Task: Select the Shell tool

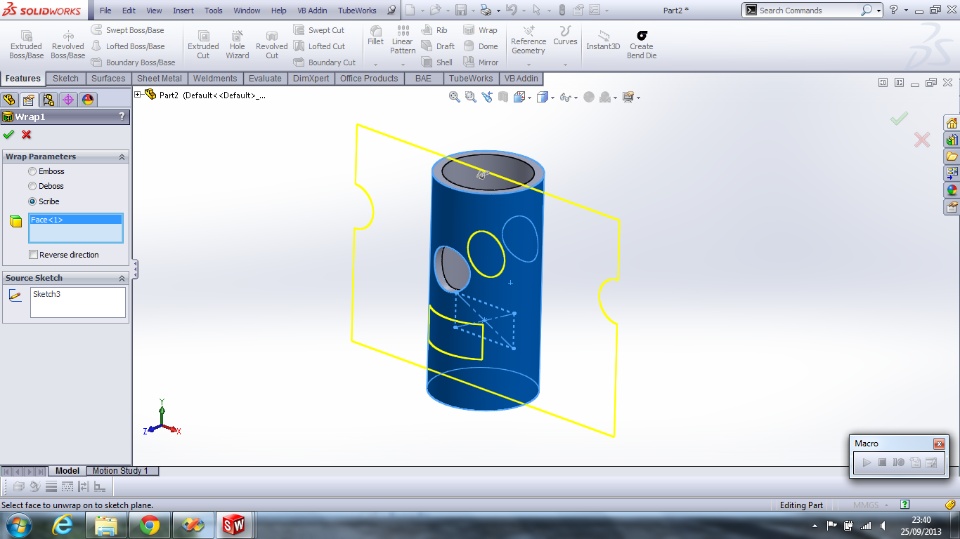Action: 437,62
